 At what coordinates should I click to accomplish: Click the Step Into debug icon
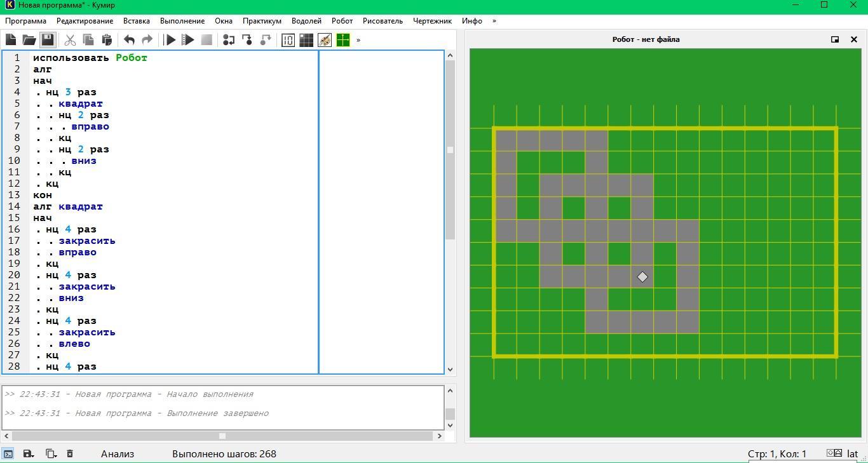[247, 40]
